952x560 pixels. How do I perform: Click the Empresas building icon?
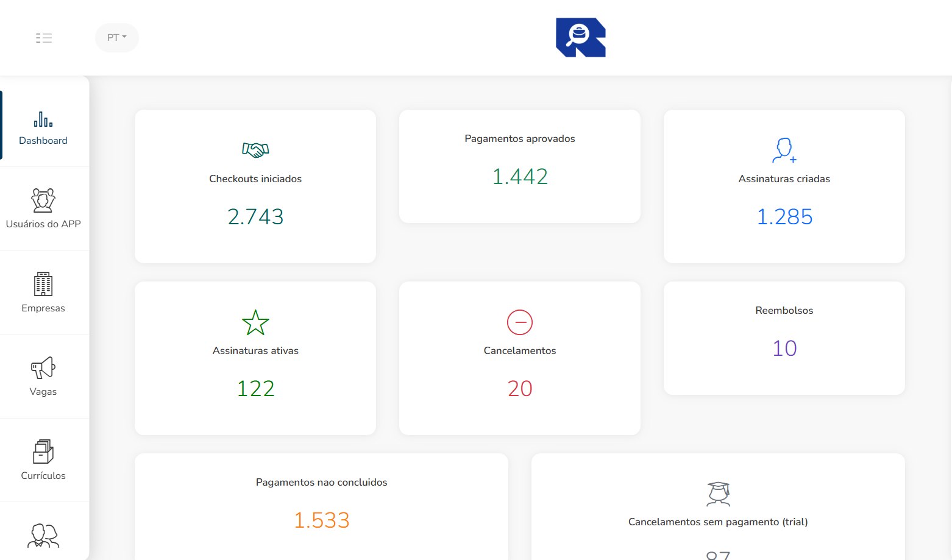[x=43, y=284]
